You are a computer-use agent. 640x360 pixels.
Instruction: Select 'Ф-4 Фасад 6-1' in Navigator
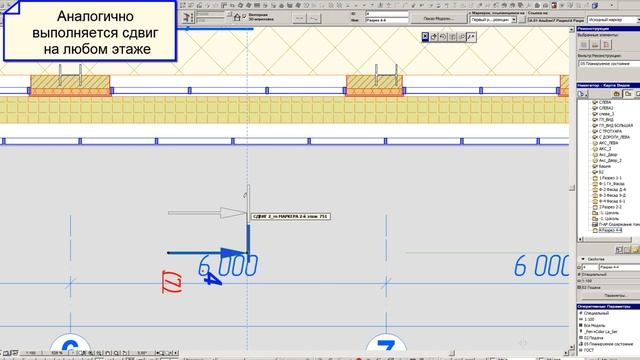pyautogui.click(x=612, y=201)
